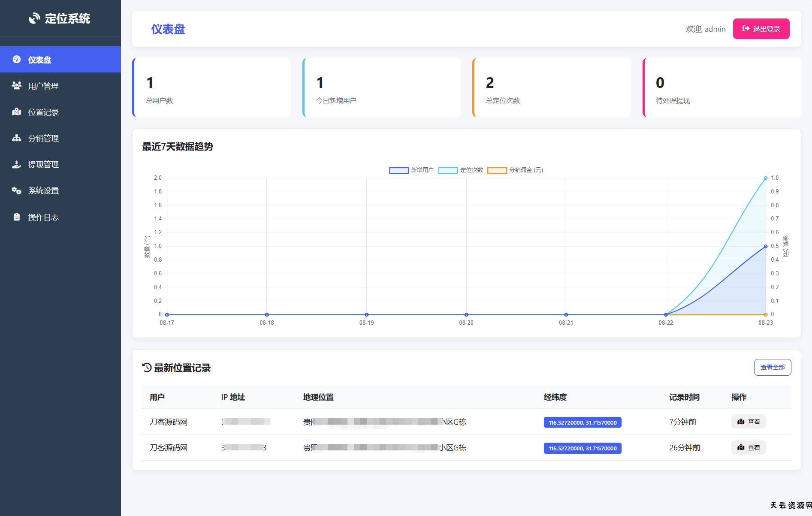Screen dimensions: 812x516
Task: Click the 查看 icon in the first record row
Action: (741, 422)
